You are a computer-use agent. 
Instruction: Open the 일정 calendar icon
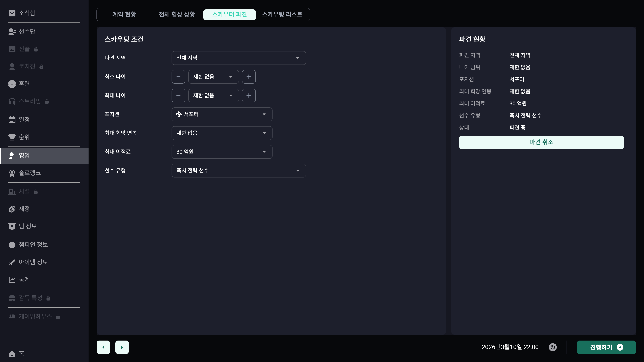click(12, 120)
